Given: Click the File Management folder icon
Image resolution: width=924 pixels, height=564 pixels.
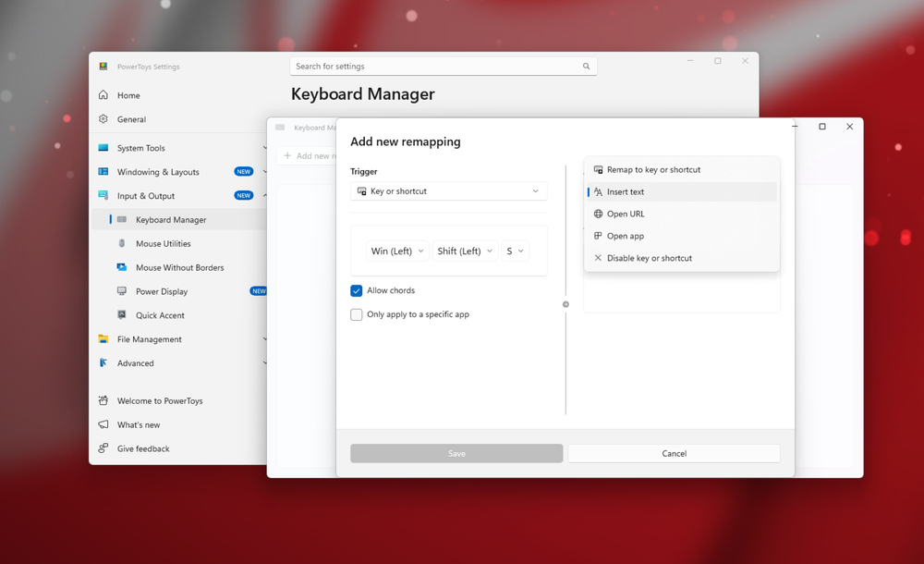Looking at the screenshot, I should tap(103, 338).
